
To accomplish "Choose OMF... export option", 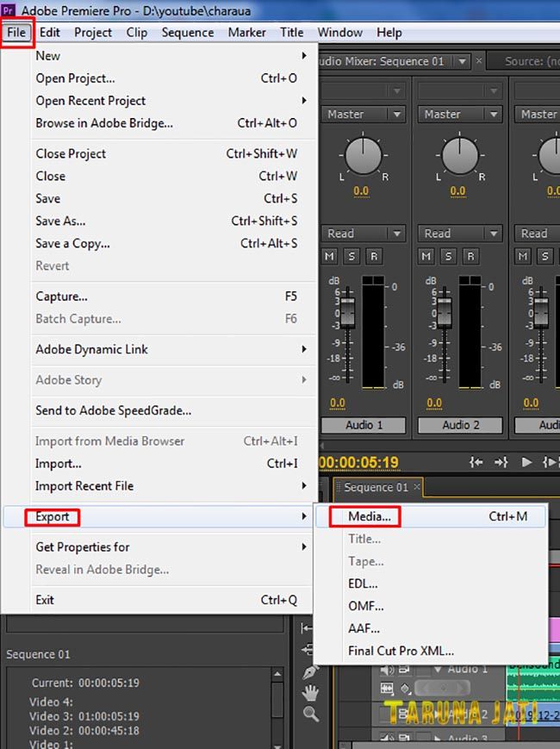I will pos(430,606).
